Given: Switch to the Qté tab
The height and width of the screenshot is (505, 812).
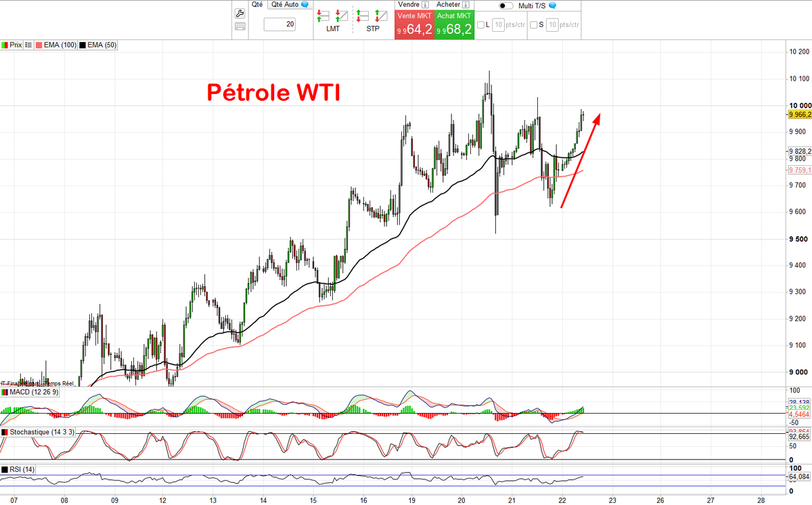Looking at the screenshot, I should click(257, 4).
